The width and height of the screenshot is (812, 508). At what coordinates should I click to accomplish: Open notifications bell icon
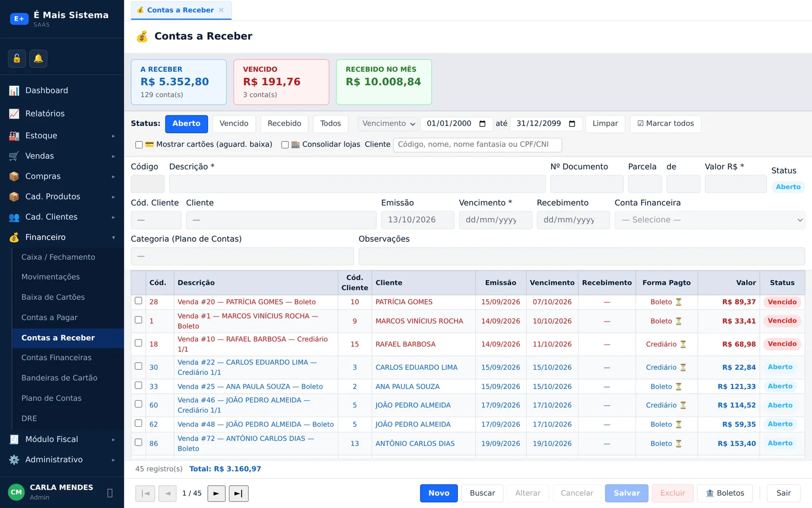[38, 58]
